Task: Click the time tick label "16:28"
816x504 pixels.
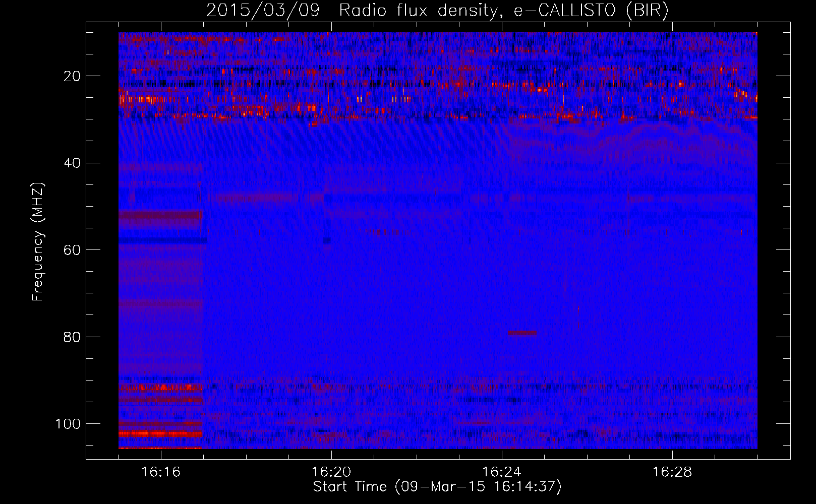Action: point(672,472)
